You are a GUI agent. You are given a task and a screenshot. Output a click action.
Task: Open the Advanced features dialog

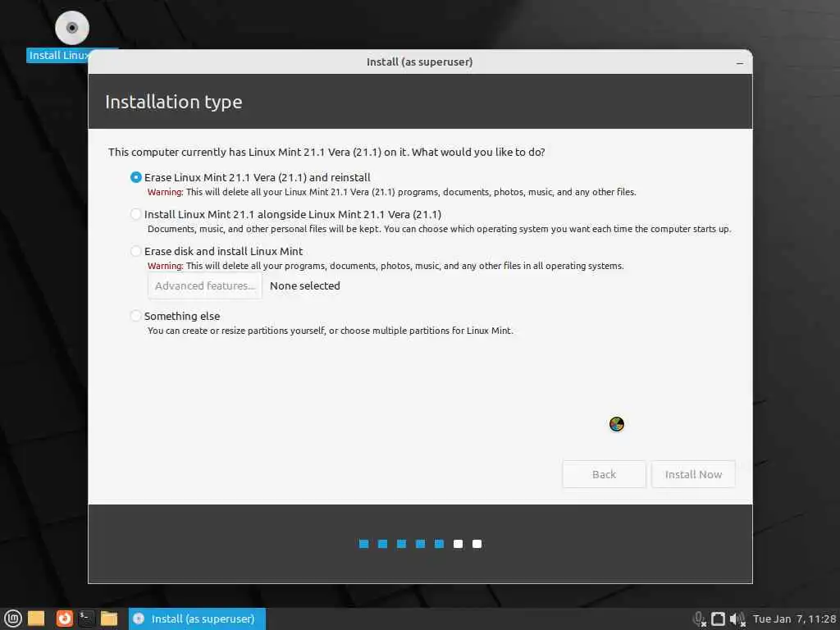click(204, 285)
